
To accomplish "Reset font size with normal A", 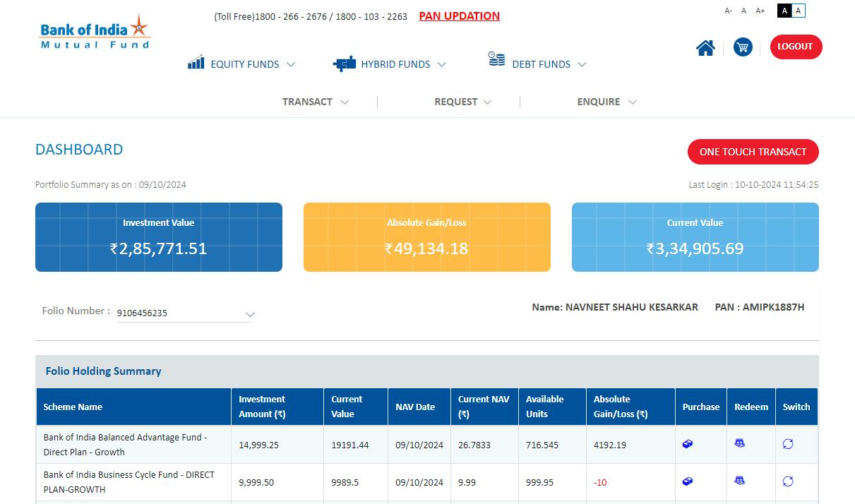I will pyautogui.click(x=743, y=11).
